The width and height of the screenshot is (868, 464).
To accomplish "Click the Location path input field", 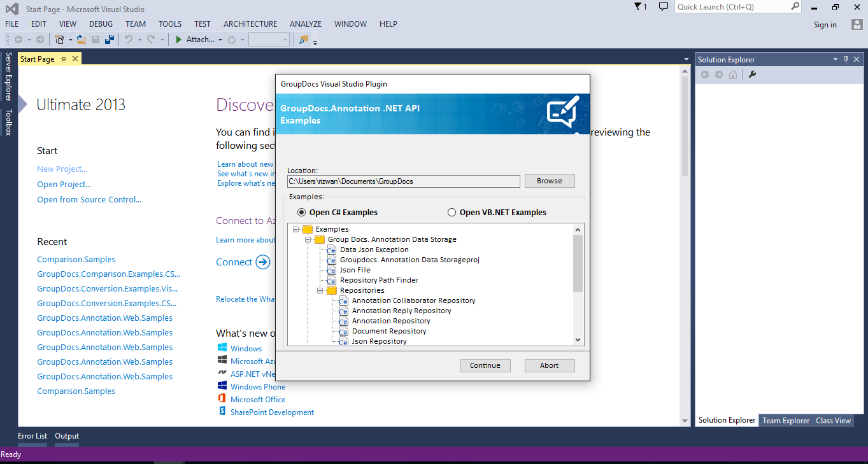I will click(404, 181).
